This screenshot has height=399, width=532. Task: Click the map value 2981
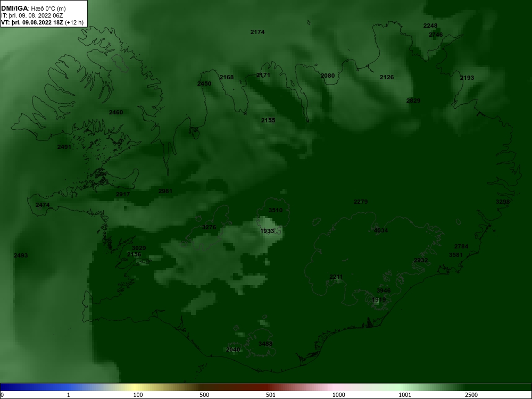[x=165, y=191]
